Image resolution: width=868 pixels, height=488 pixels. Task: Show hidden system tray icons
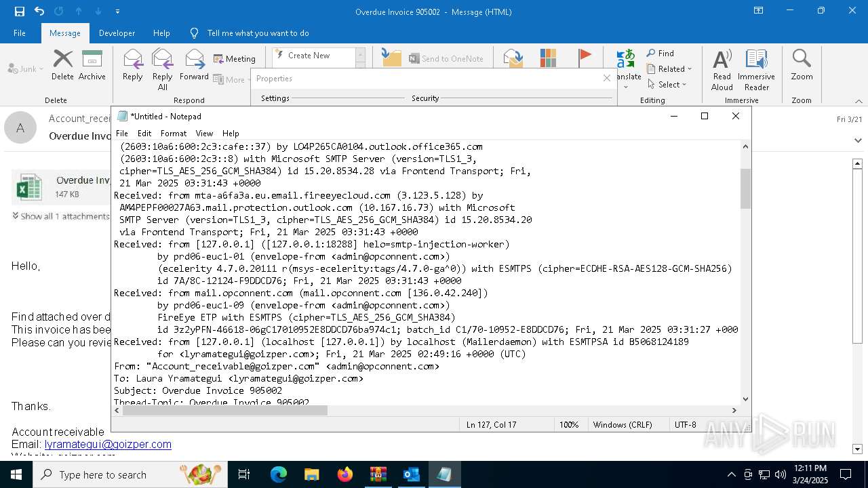coord(731,474)
